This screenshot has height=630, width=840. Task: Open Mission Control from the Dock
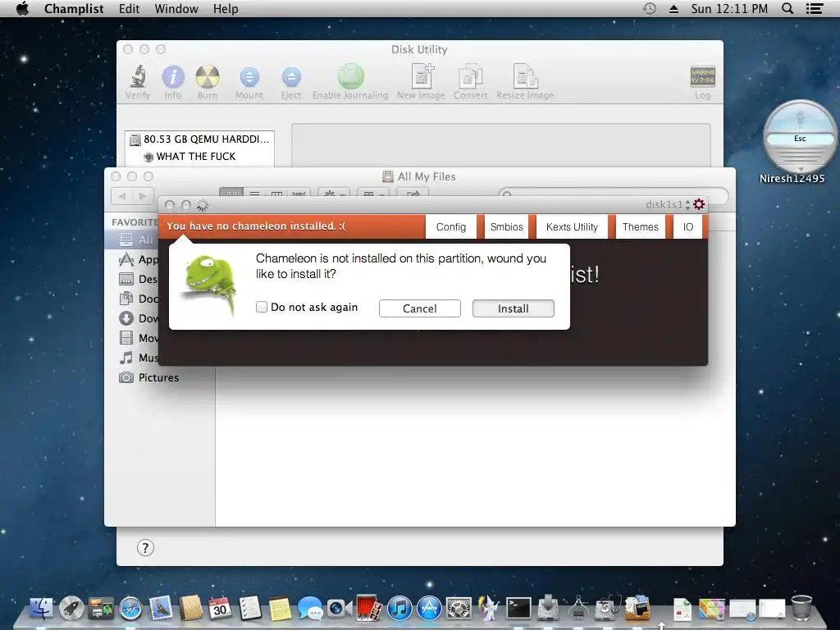coord(101,609)
